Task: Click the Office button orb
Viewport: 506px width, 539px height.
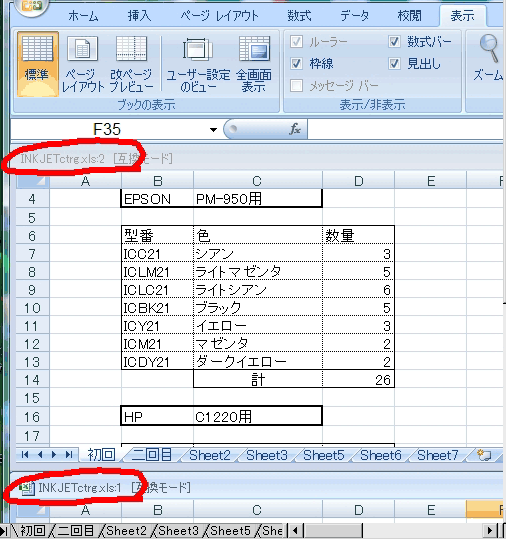Action: click(32, 6)
